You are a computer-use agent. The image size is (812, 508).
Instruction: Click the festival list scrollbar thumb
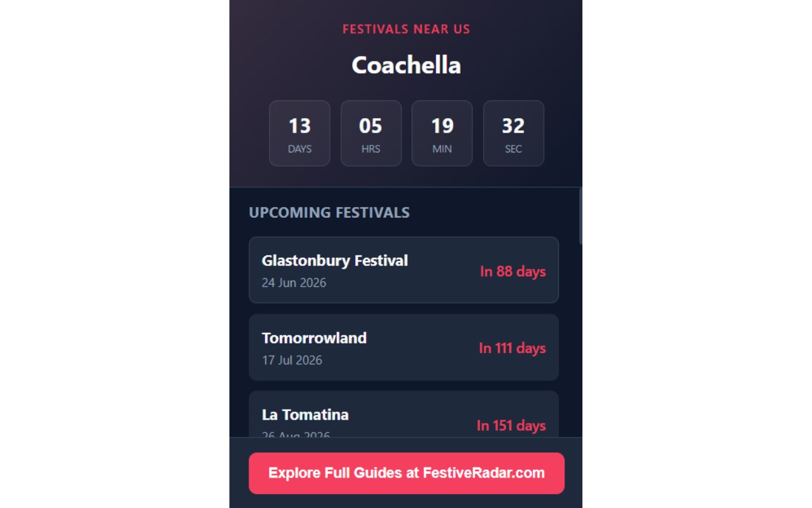580,216
